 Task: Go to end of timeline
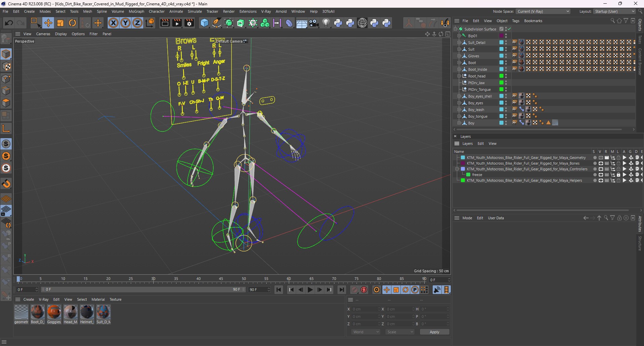pyautogui.click(x=341, y=290)
